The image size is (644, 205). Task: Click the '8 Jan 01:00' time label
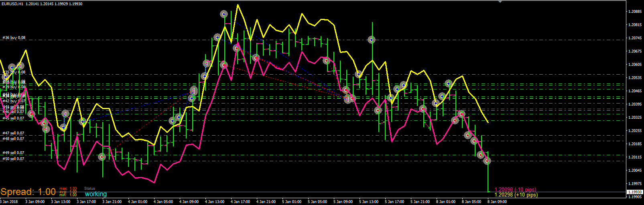[x=446, y=202]
